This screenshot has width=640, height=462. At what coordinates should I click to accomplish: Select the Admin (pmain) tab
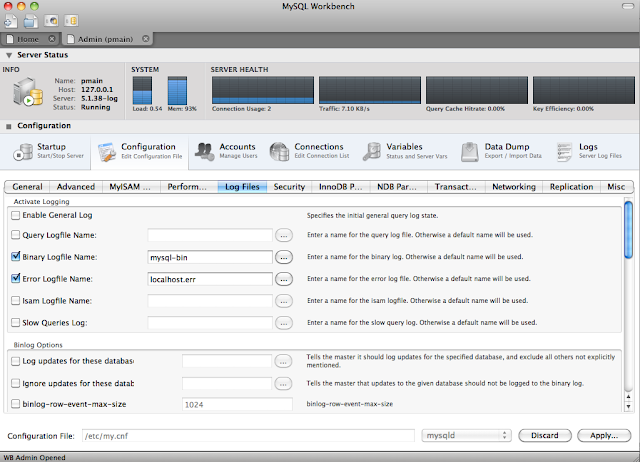(108, 39)
